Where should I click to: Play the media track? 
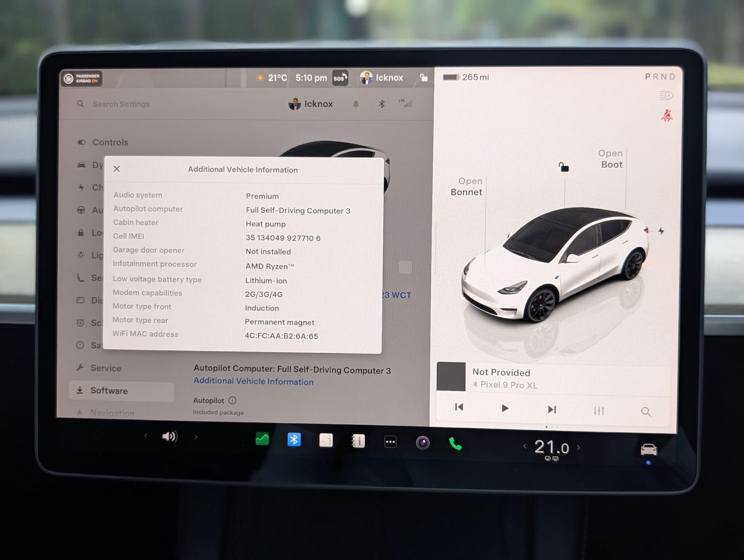[x=505, y=408]
